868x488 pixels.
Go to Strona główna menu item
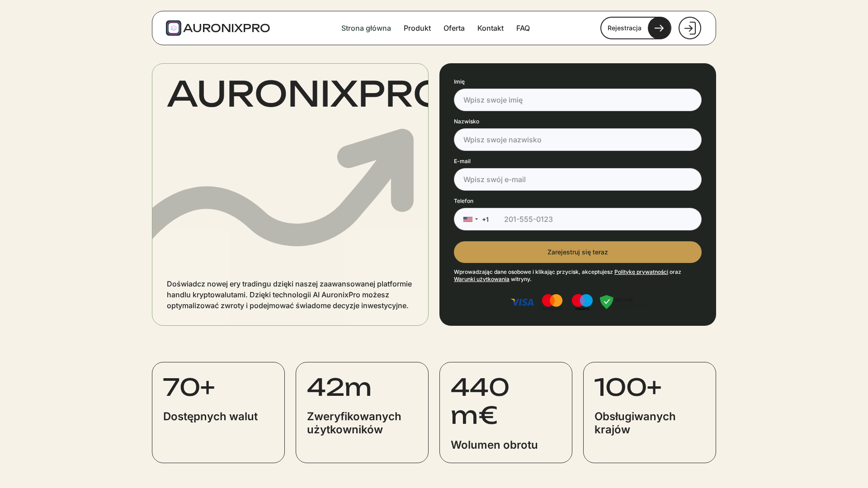[366, 28]
